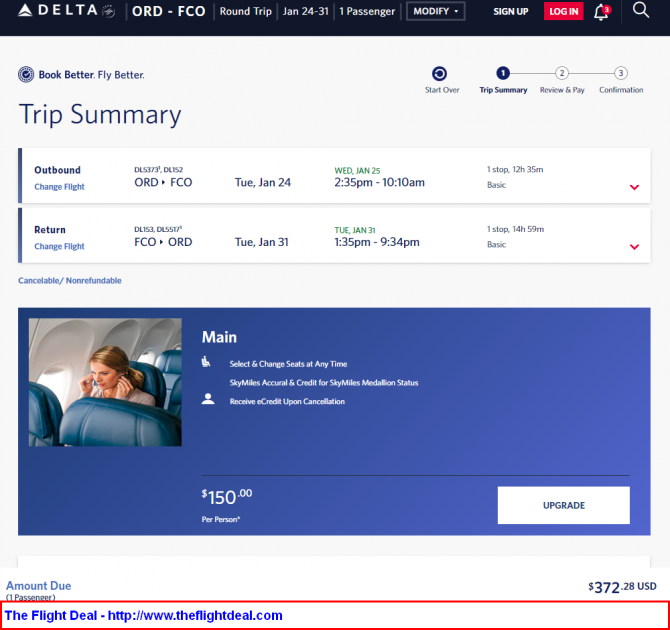Expand the Outbound flight details chevron

[x=634, y=187]
